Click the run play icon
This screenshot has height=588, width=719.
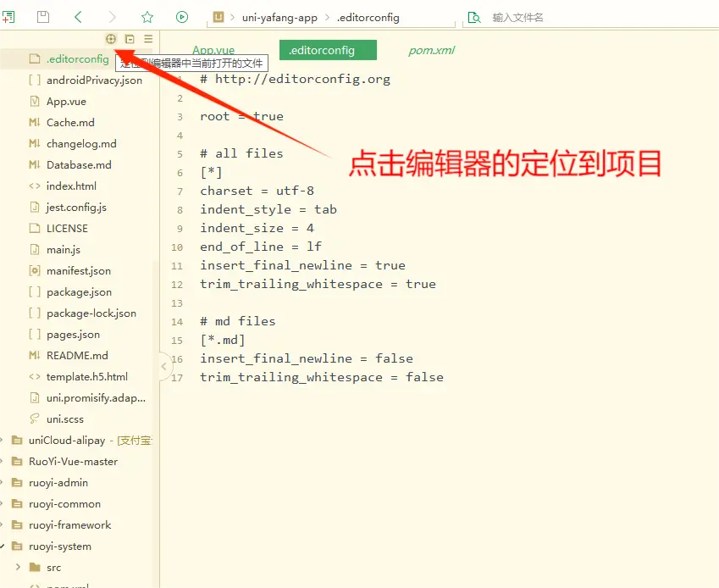point(182,17)
